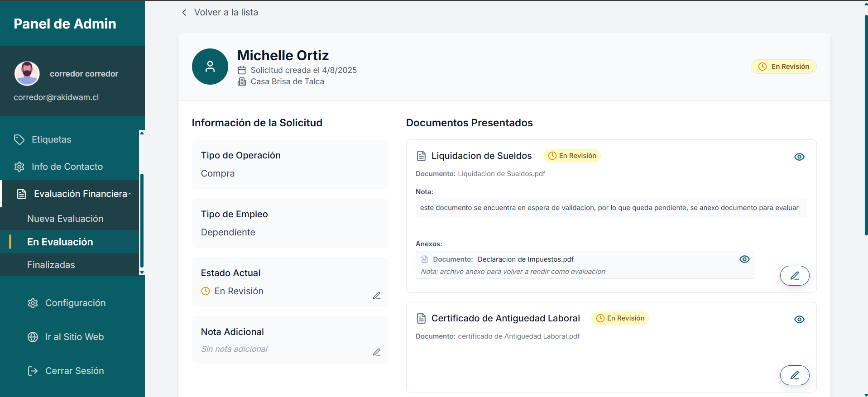Click the corredor user avatar picture
The image size is (868, 397).
pos(27,73)
